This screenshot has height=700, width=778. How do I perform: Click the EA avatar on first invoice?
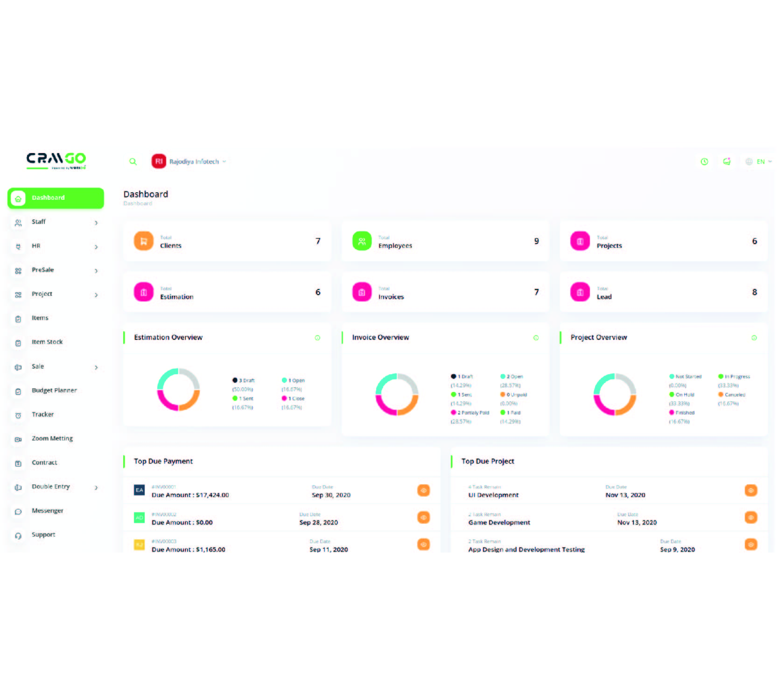[x=139, y=490]
